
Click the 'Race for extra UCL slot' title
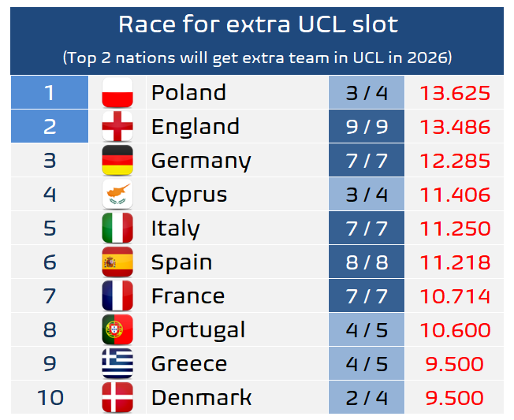pos(258,24)
